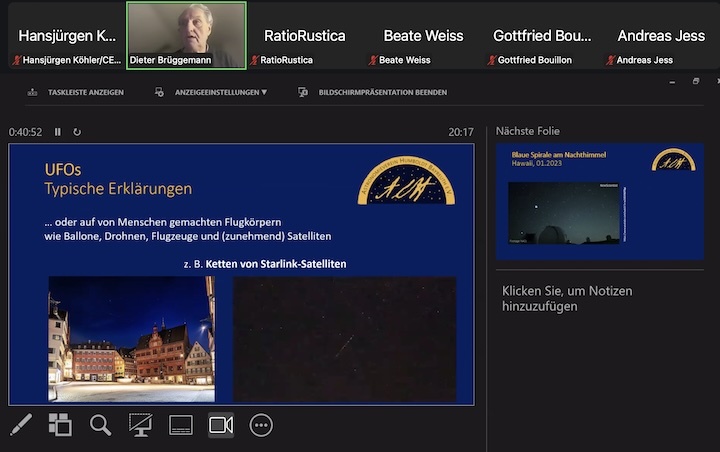The image size is (720, 452).
Task: Open the see all slides grid icon
Action: [60, 424]
